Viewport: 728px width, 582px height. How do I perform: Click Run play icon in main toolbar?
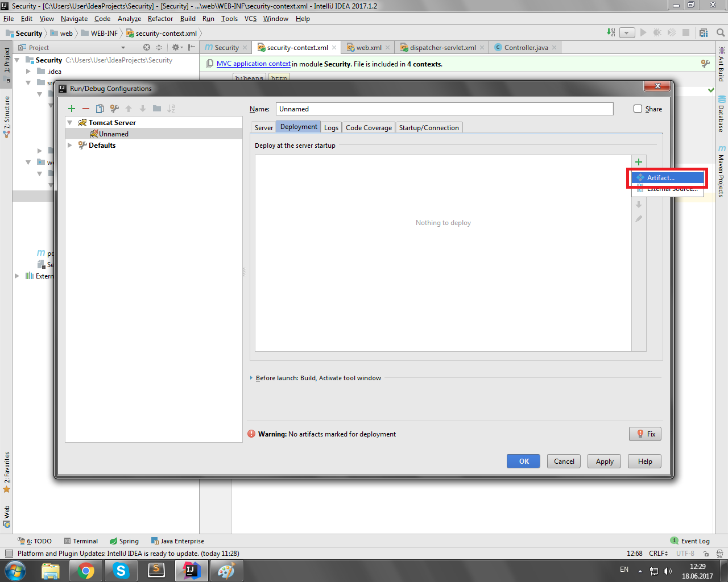tap(643, 33)
